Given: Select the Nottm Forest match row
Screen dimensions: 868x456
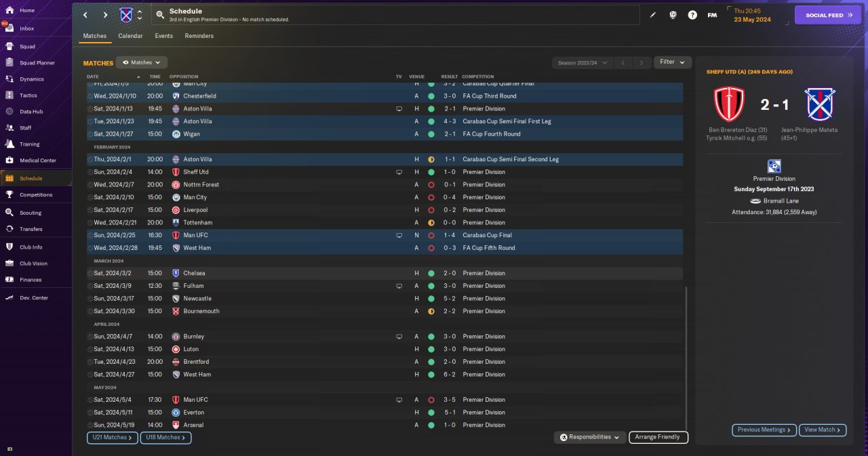Looking at the screenshot, I should 384,184.
